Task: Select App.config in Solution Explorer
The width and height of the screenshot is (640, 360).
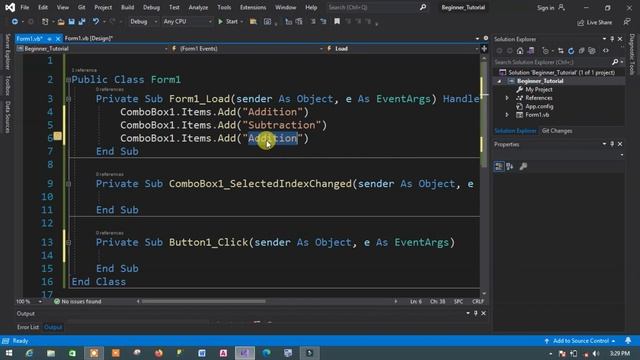Action: click(x=539, y=107)
